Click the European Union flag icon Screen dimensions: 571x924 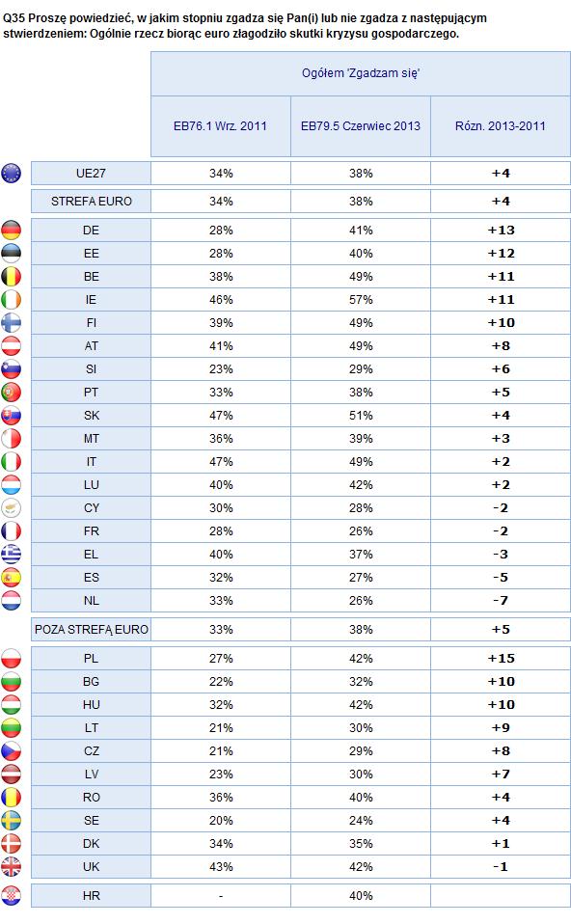(11, 174)
